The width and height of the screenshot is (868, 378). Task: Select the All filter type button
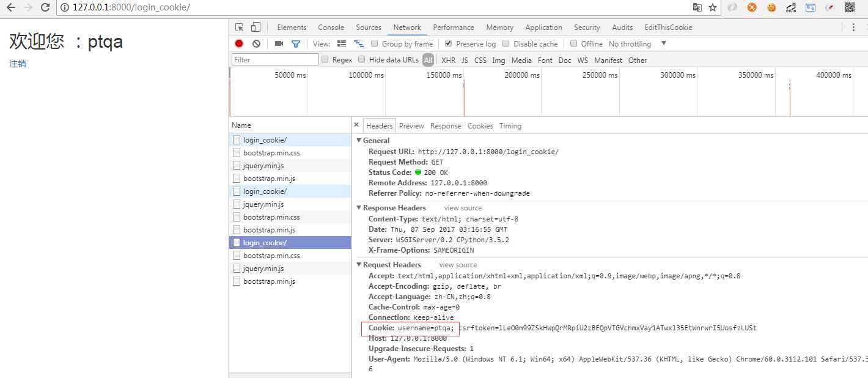pyautogui.click(x=428, y=60)
